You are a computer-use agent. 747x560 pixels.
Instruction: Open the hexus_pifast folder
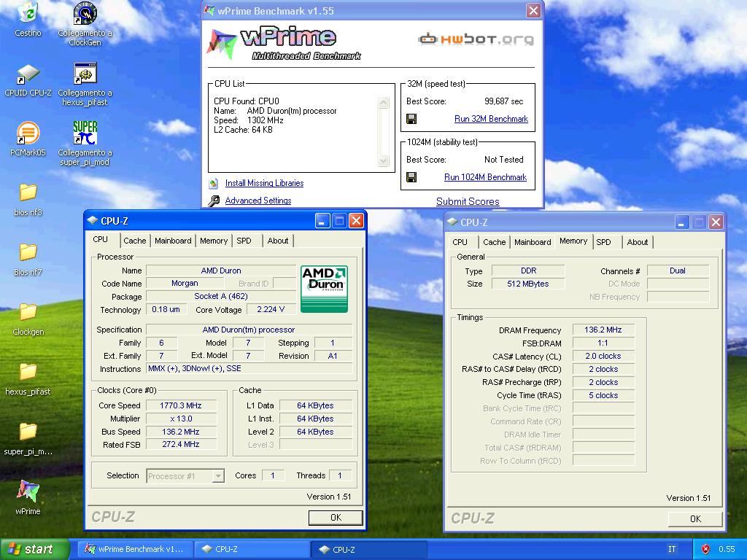tap(28, 373)
